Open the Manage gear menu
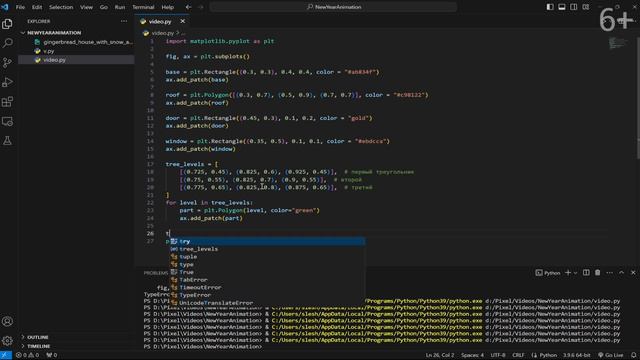Screen dimensions: 640x360 pyautogui.click(x=7, y=340)
